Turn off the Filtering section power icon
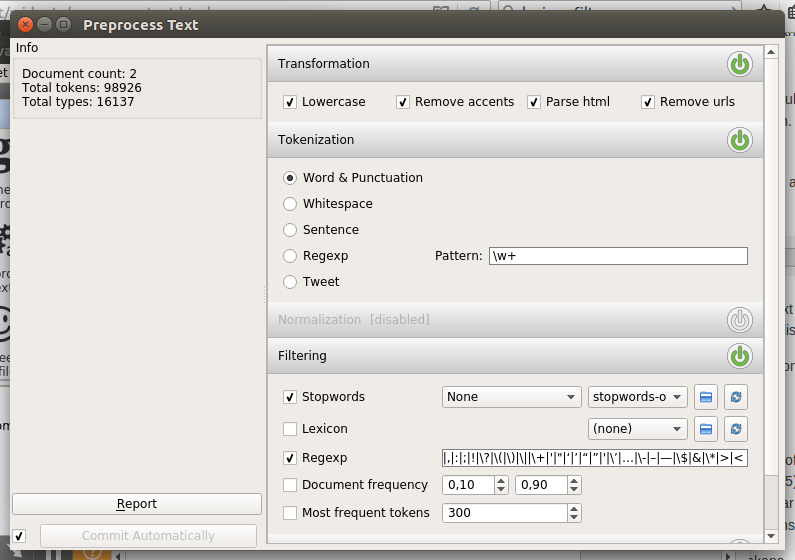The height and width of the screenshot is (560, 795). coord(739,356)
